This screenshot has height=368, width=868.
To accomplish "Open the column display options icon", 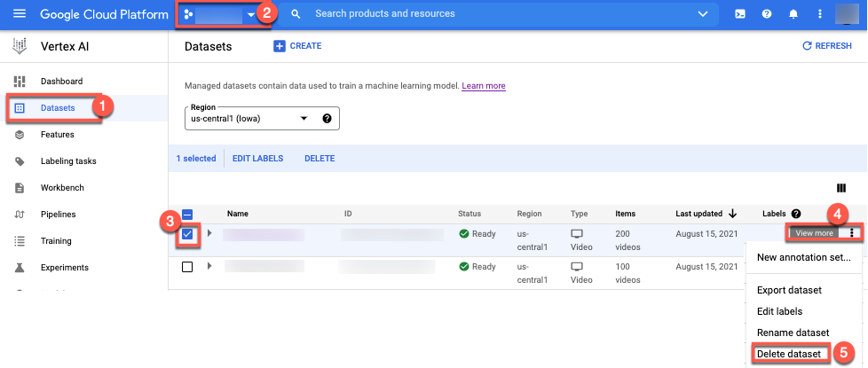I will (840, 188).
